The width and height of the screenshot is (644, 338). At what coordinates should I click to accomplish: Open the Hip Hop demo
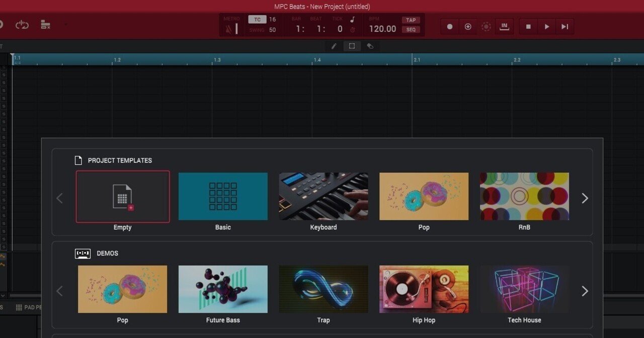[x=424, y=289]
